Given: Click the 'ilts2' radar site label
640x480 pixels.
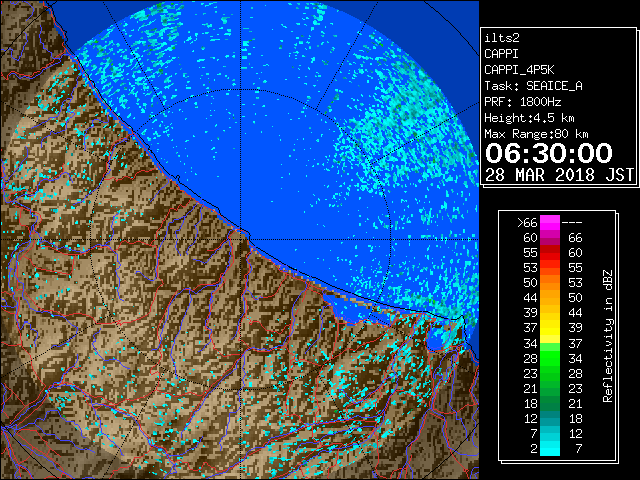Looking at the screenshot, I should coord(502,38).
